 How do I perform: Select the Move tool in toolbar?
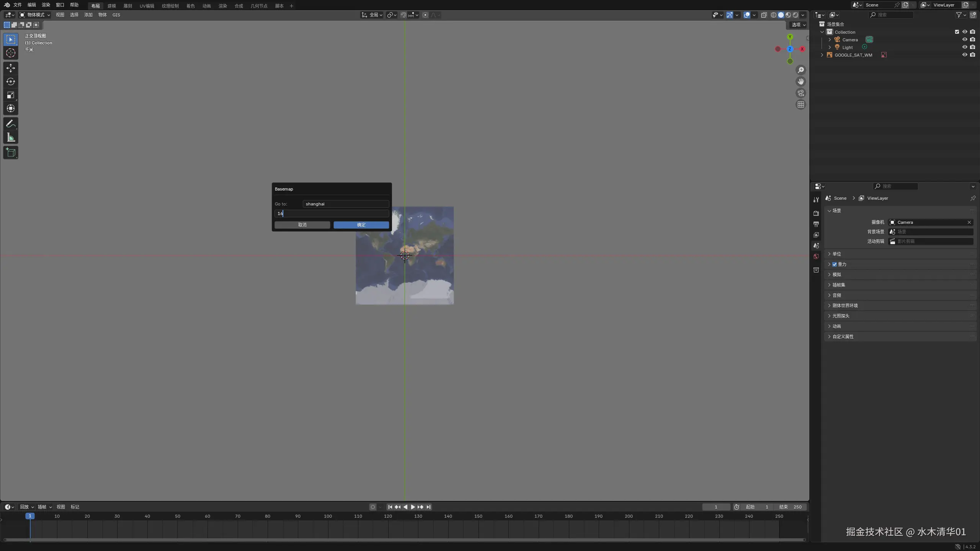click(x=11, y=68)
